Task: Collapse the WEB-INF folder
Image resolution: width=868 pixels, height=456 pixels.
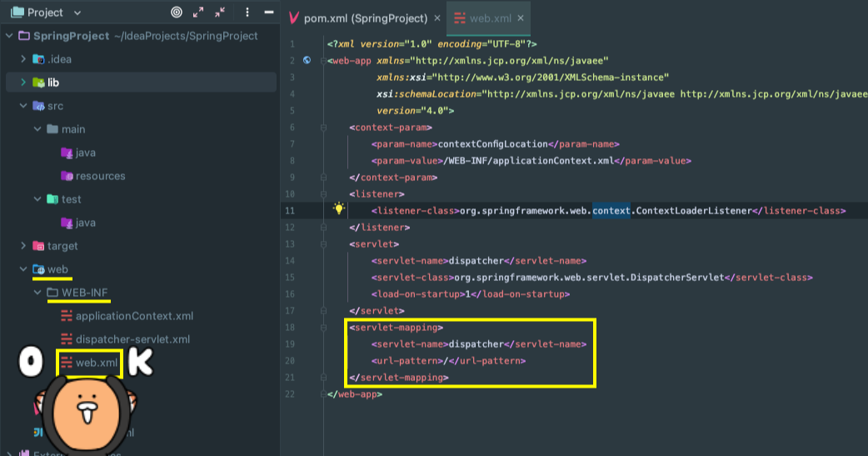Action: (37, 293)
